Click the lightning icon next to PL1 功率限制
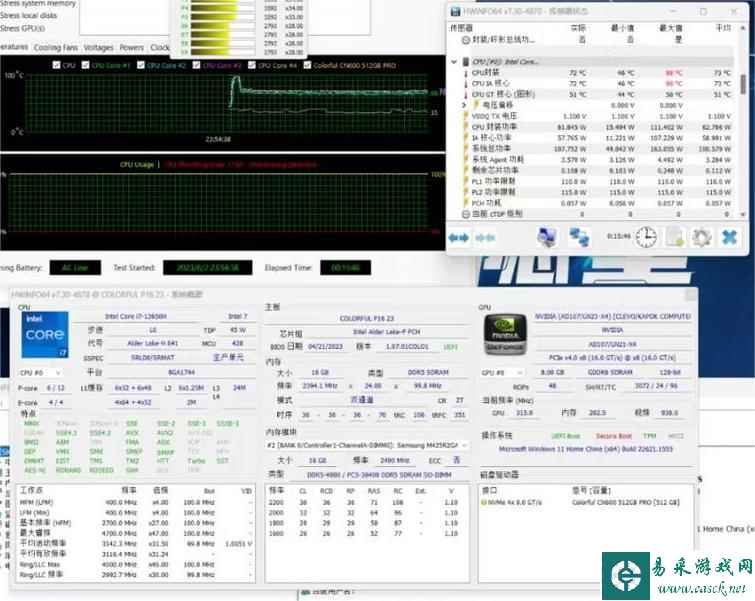Screen dimensions: 755x601 [466, 181]
